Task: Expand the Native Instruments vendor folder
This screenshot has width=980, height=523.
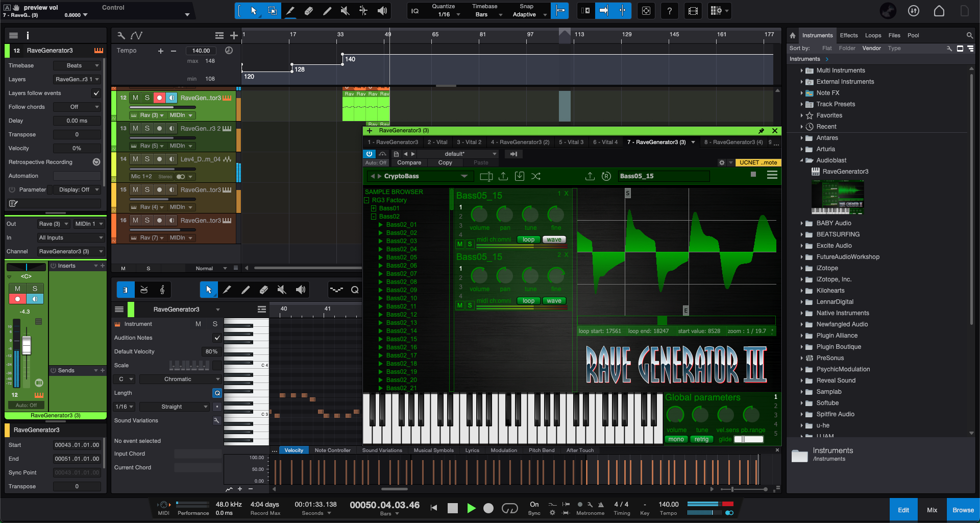Action: click(802, 313)
